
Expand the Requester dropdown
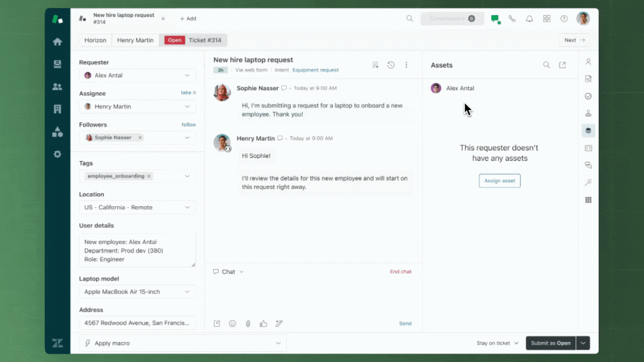[187, 75]
